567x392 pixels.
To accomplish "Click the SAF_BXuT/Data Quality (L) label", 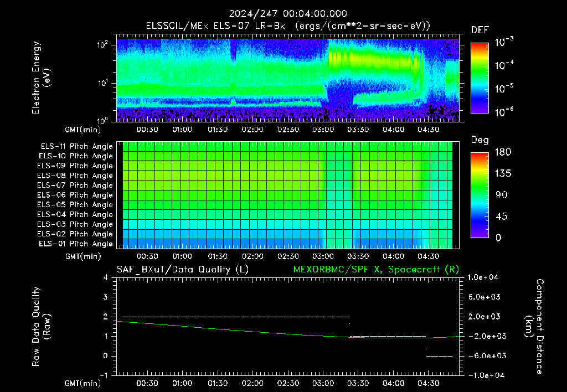I will point(183,270).
